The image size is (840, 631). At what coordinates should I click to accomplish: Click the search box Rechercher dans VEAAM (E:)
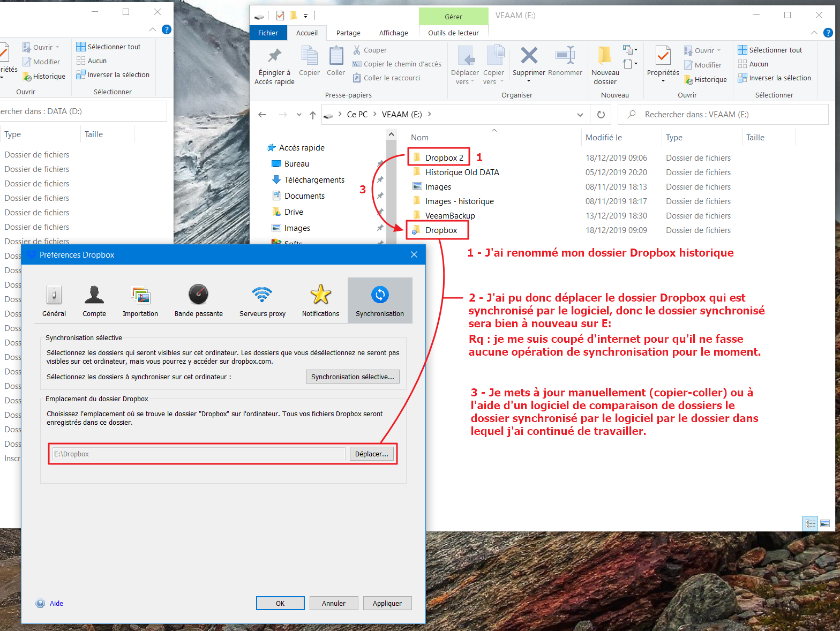723,115
